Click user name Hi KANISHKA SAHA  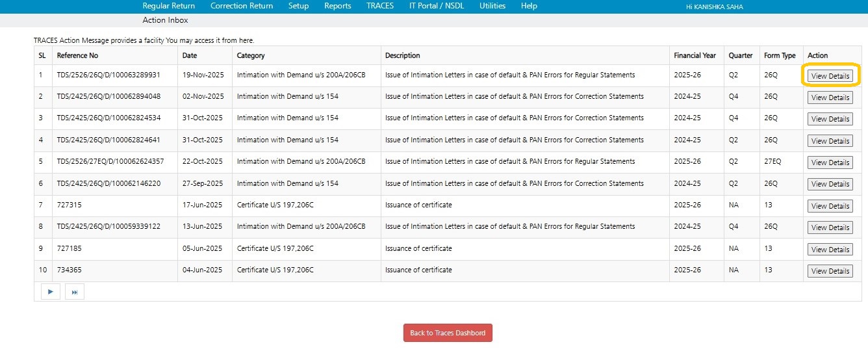[x=714, y=6]
